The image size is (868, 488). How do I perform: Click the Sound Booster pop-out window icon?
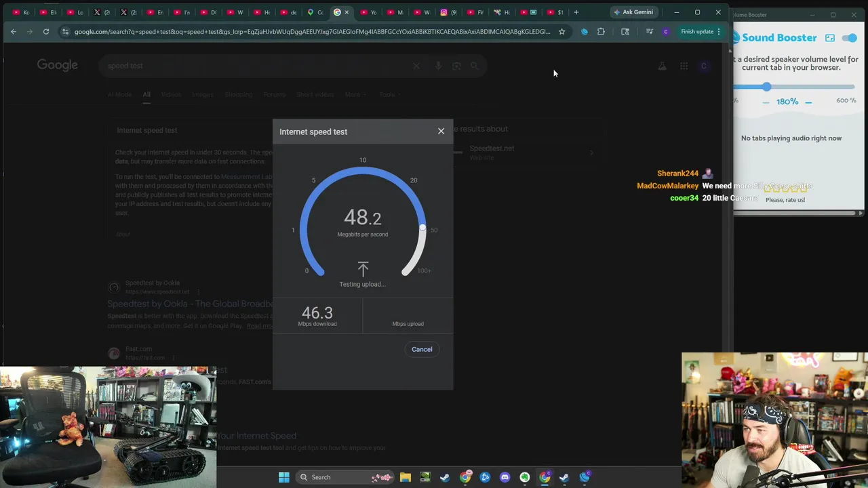click(x=830, y=38)
